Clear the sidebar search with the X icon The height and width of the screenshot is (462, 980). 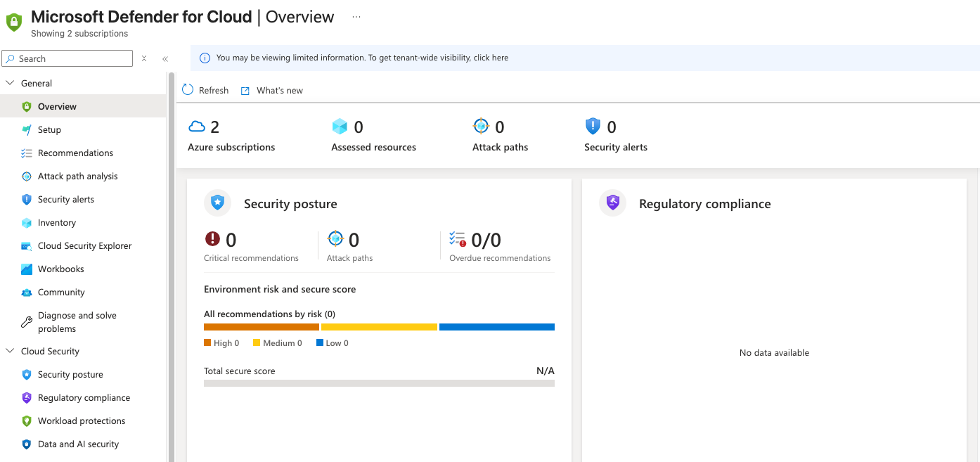[144, 58]
